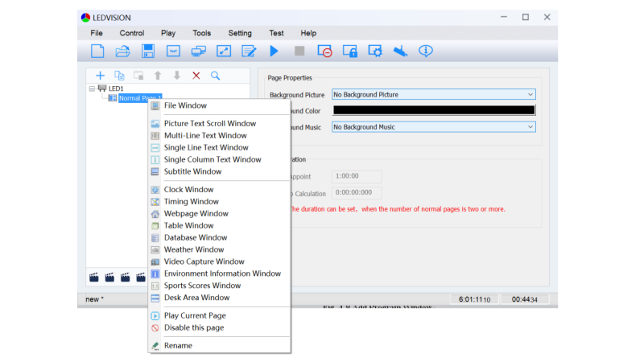Image resolution: width=644 pixels, height=362 pixels.
Task: Click the screen with red minus icon
Action: tap(324, 51)
